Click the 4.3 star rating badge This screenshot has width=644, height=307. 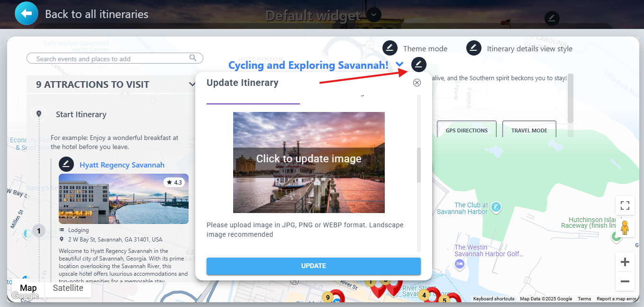[x=174, y=182]
